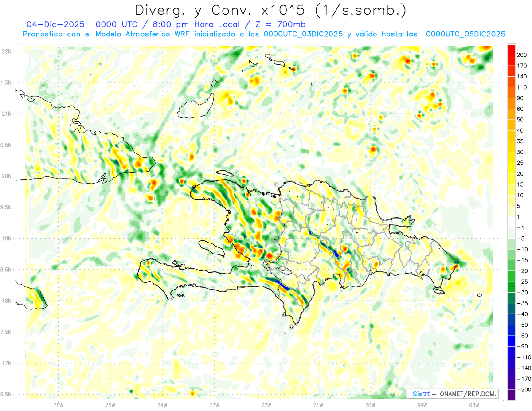Click the white colorbar swatch between 1 and -1
The width and height of the screenshot is (532, 411).
tap(511, 222)
